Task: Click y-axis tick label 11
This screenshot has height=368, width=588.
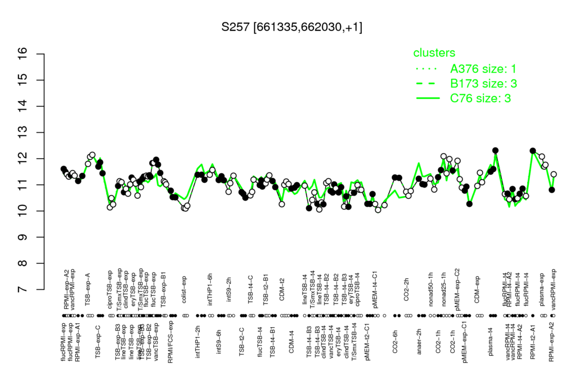Action: 22,185
